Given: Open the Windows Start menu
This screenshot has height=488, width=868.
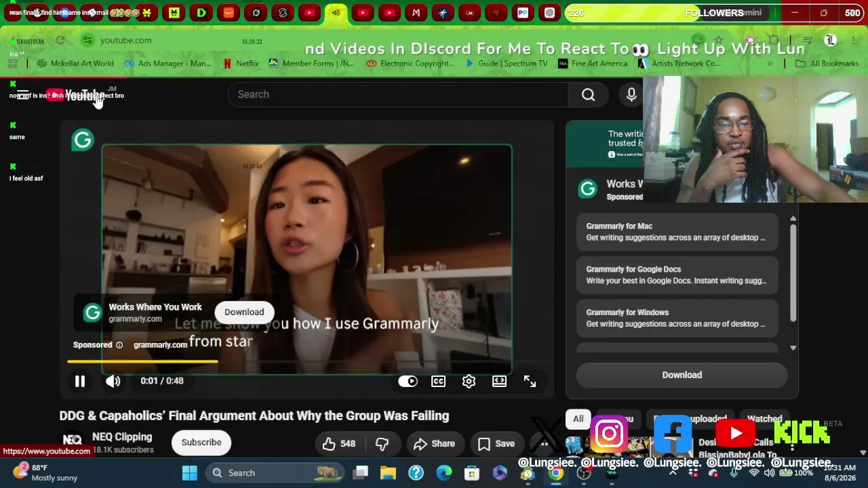Looking at the screenshot, I should (x=190, y=473).
